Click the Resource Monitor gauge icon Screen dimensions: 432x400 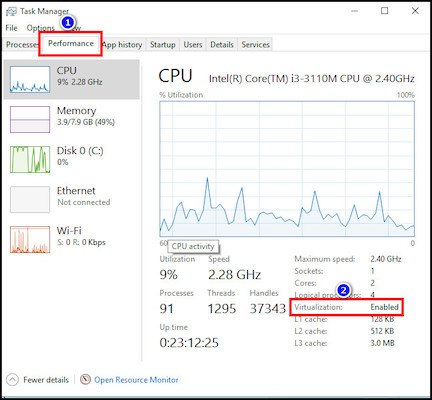(85, 379)
